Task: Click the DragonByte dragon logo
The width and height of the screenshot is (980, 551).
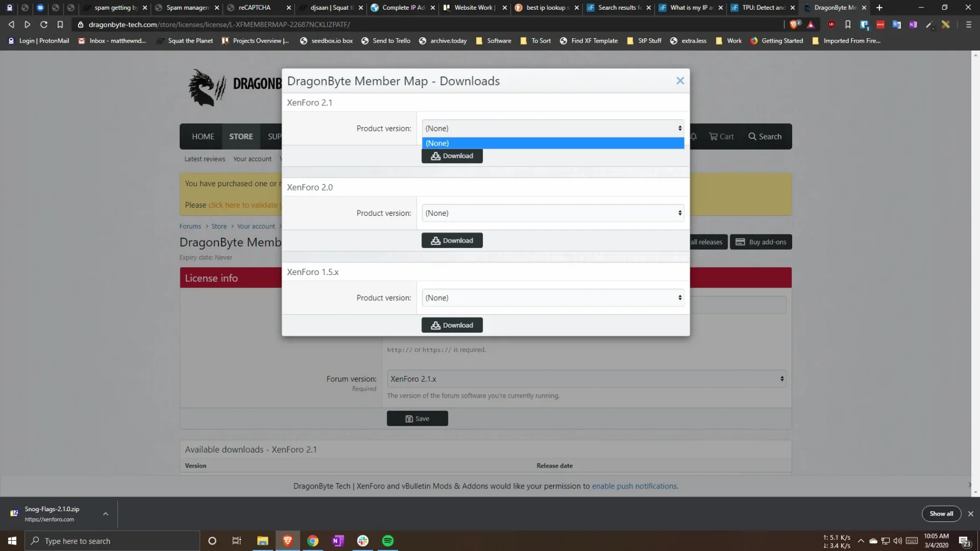Action: (x=207, y=87)
